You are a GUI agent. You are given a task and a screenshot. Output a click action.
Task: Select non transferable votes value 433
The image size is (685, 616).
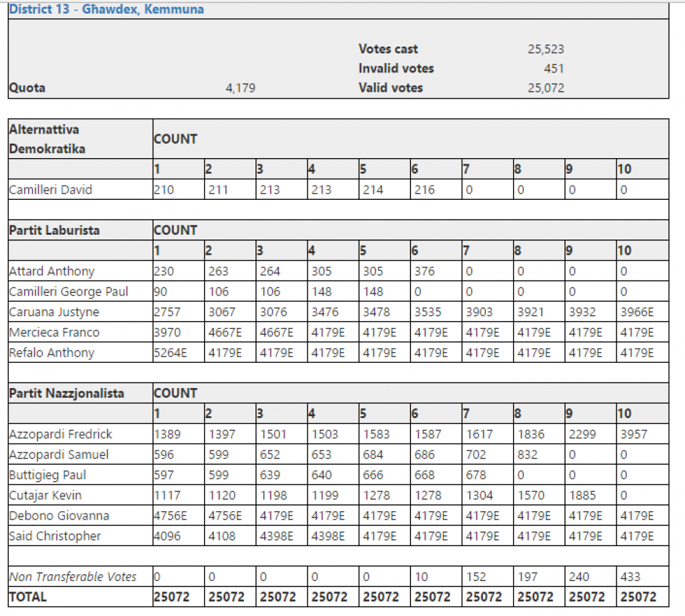click(x=630, y=577)
